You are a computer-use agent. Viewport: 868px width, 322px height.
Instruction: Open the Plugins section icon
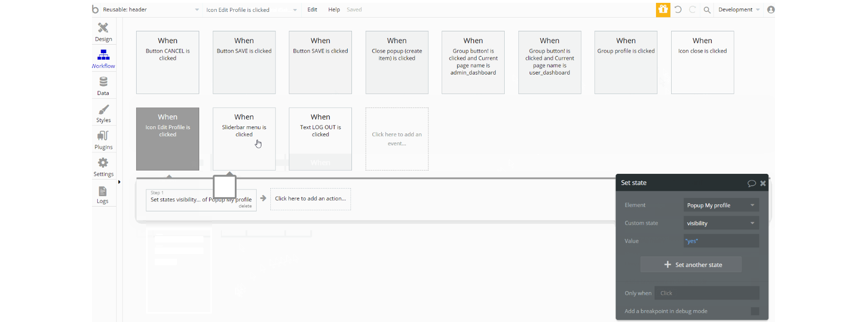[x=103, y=136]
